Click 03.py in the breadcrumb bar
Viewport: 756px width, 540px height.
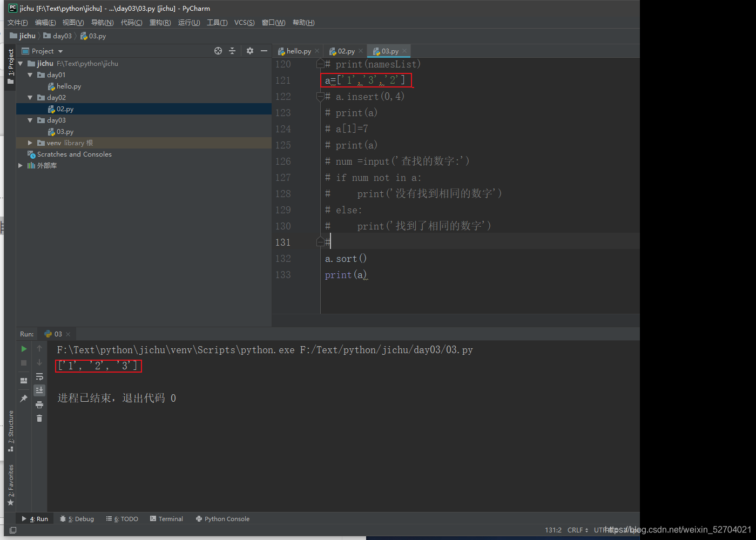click(93, 36)
